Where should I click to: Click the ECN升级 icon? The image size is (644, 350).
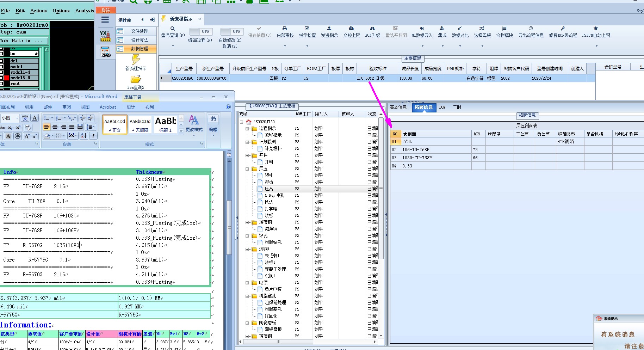pos(372,28)
